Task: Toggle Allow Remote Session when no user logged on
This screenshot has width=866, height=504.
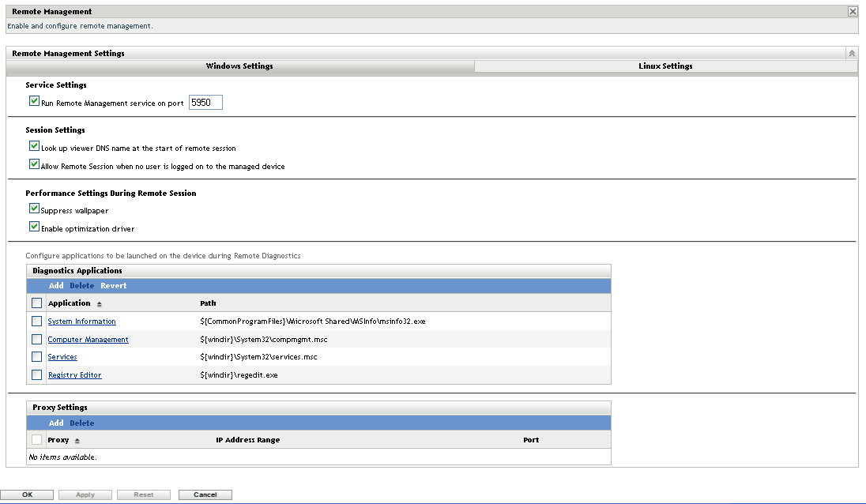Action: point(34,164)
